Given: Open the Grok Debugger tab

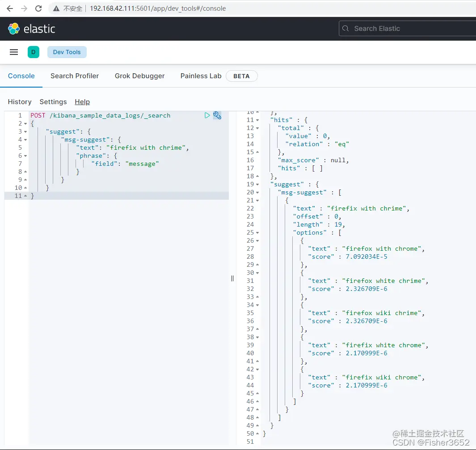Looking at the screenshot, I should click(139, 76).
